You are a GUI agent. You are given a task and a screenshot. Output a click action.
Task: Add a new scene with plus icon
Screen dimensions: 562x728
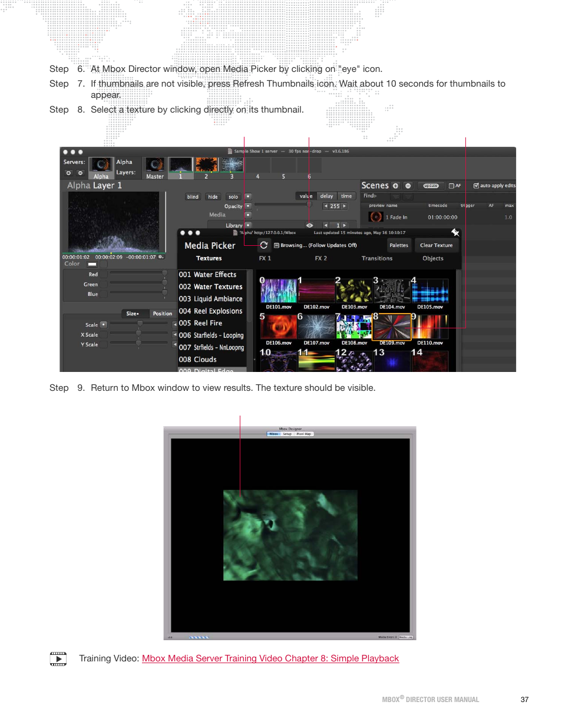click(x=395, y=186)
